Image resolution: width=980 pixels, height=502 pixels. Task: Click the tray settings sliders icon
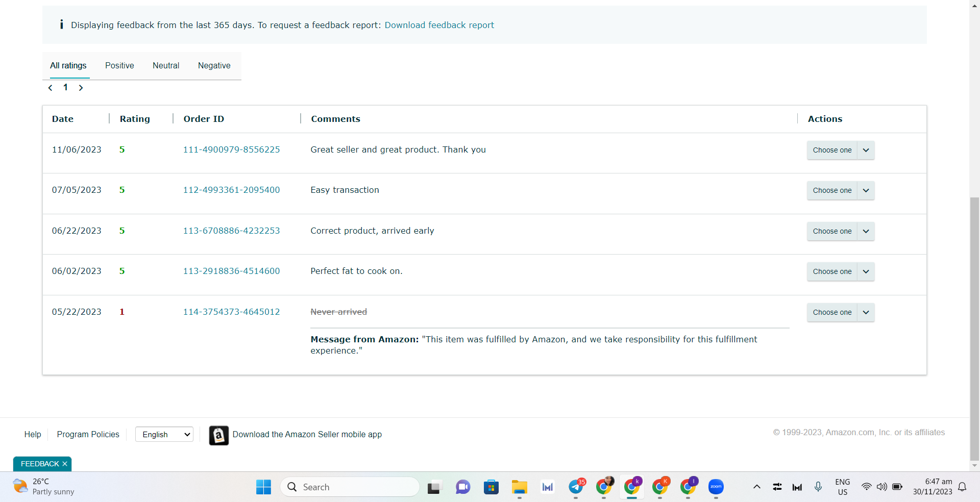point(777,487)
